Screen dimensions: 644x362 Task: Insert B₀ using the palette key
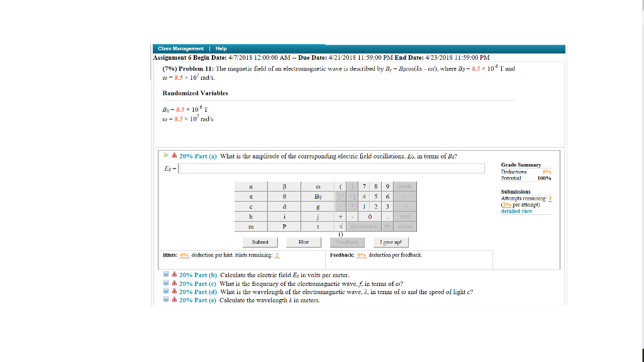(318, 196)
